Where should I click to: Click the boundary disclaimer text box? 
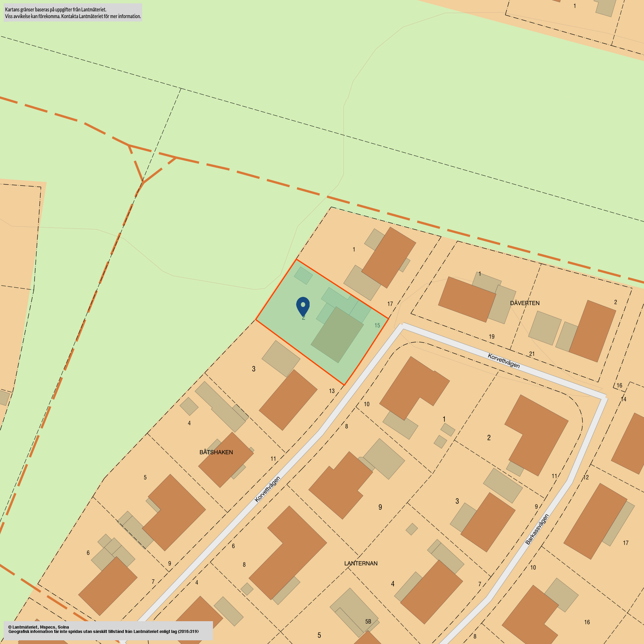tap(73, 13)
